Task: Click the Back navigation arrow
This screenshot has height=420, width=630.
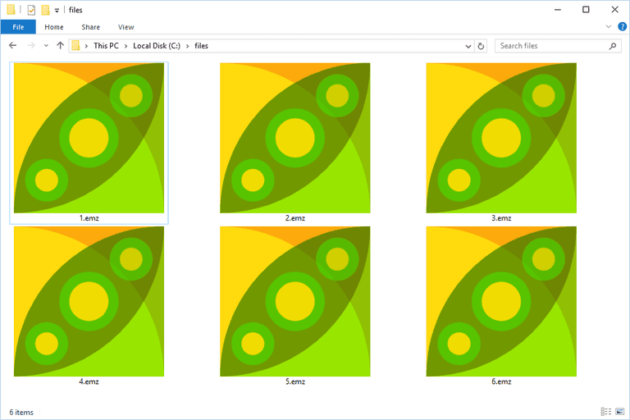Action: 12,46
